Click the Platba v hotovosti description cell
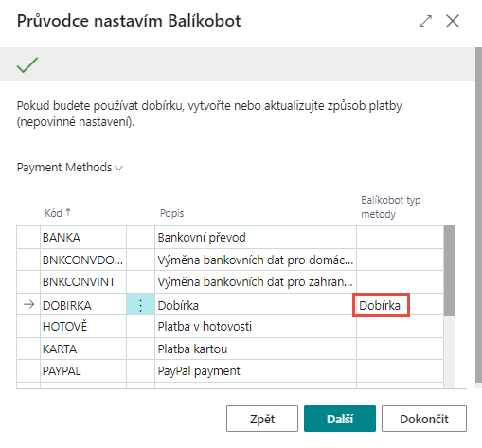482x448 pixels. coord(256,327)
